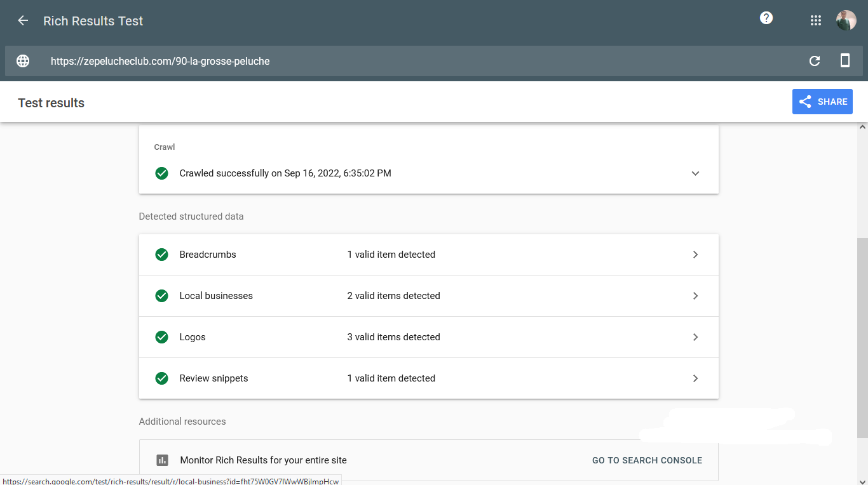Click the Crawl section label

point(164,147)
